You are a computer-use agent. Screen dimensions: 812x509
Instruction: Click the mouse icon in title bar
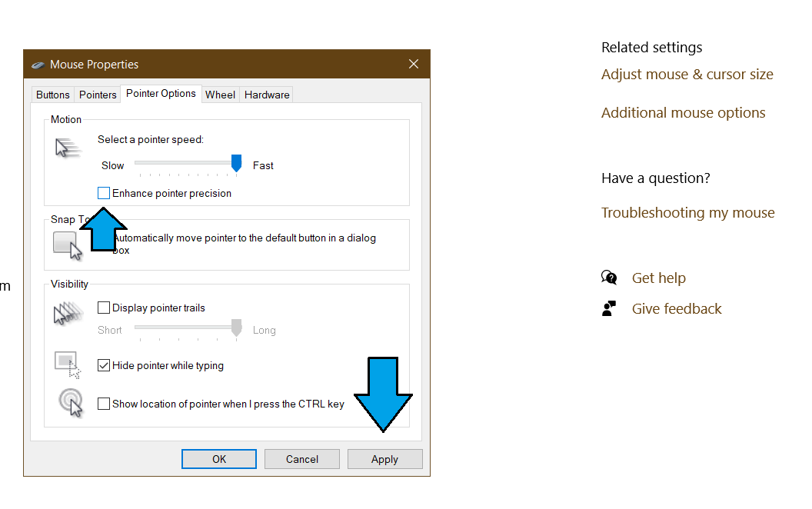[38, 65]
